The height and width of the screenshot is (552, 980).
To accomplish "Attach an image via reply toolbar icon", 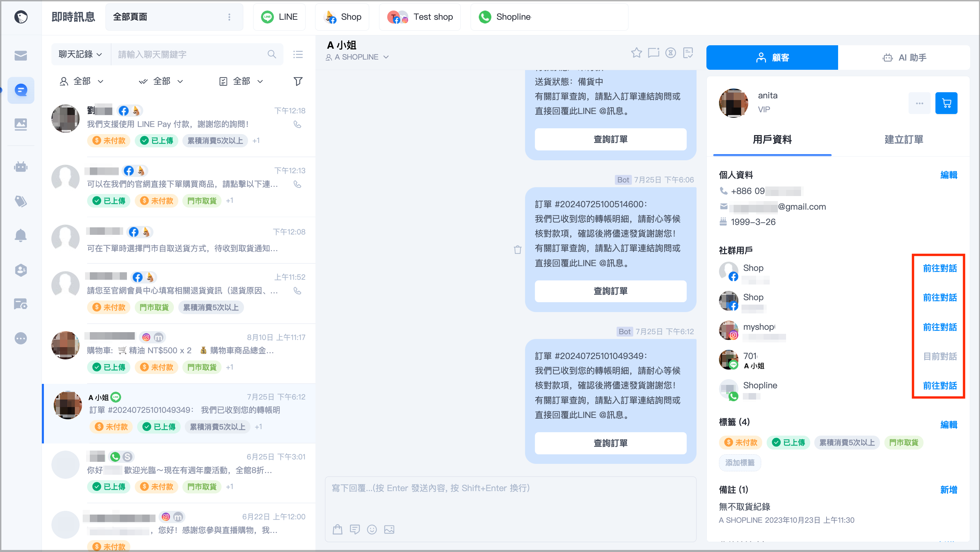I will click(x=389, y=529).
